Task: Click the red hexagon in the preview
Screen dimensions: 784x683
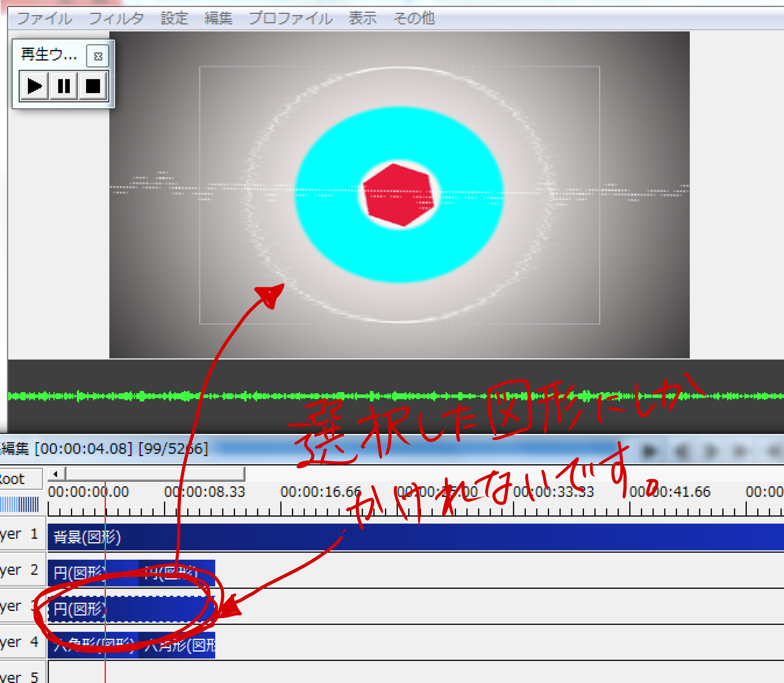Action: (398, 195)
